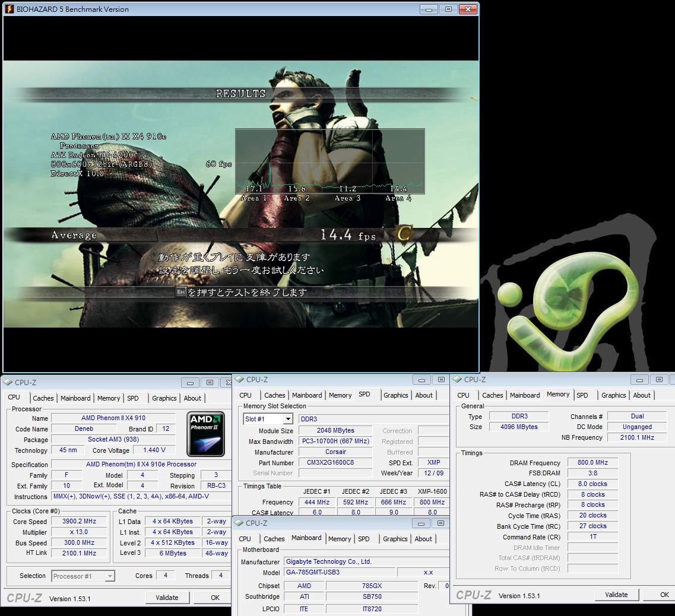Screen dimensions: 675x616
Task: Select SPD tab in the CPU-Z Memory timings window
Action: (x=582, y=395)
